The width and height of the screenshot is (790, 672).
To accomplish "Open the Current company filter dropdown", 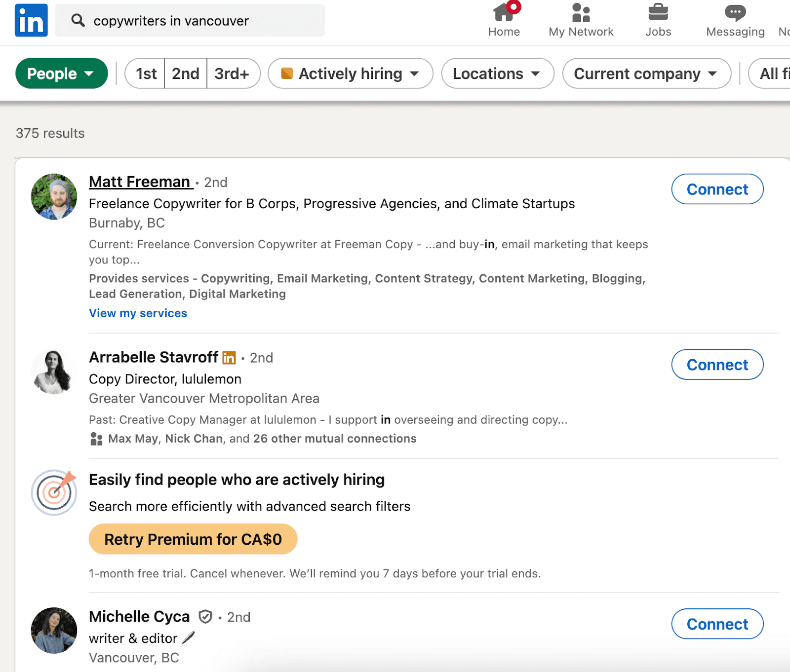I will (646, 74).
